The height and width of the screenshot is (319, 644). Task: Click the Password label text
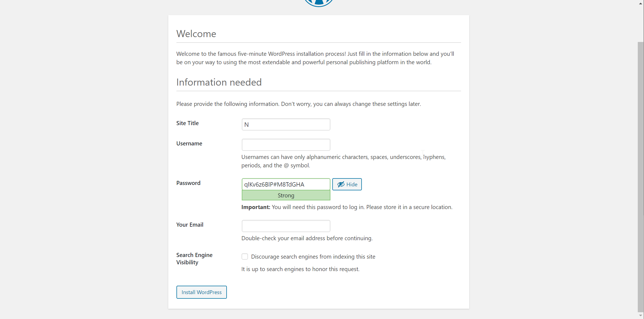(188, 183)
